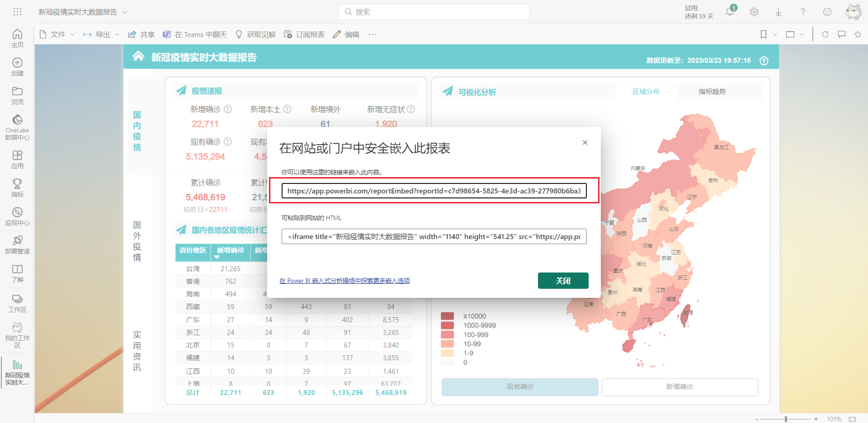The image size is (868, 423).
Task: Open the Metrics trophy icon
Action: 17,183
